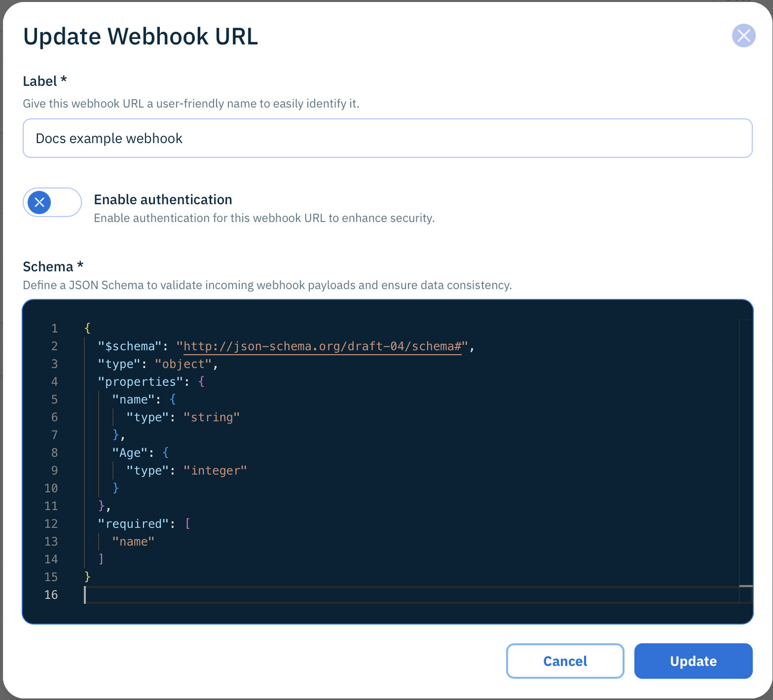Enable authentication for the webhook
Image resolution: width=773 pixels, height=700 pixels.
[x=52, y=202]
